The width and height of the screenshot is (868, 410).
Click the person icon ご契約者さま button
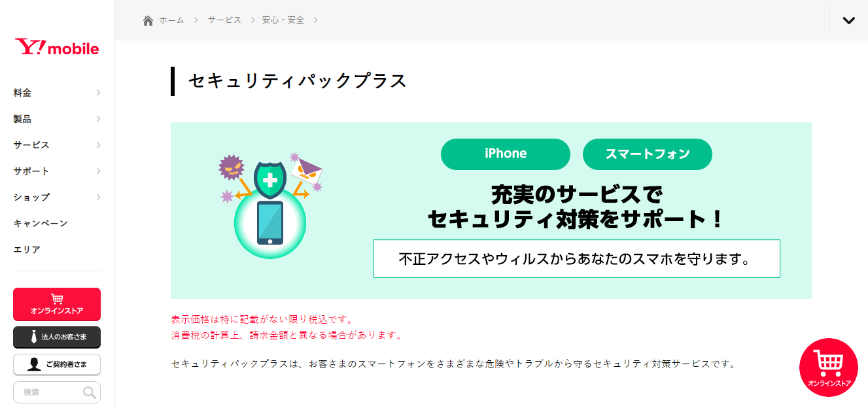click(x=57, y=365)
